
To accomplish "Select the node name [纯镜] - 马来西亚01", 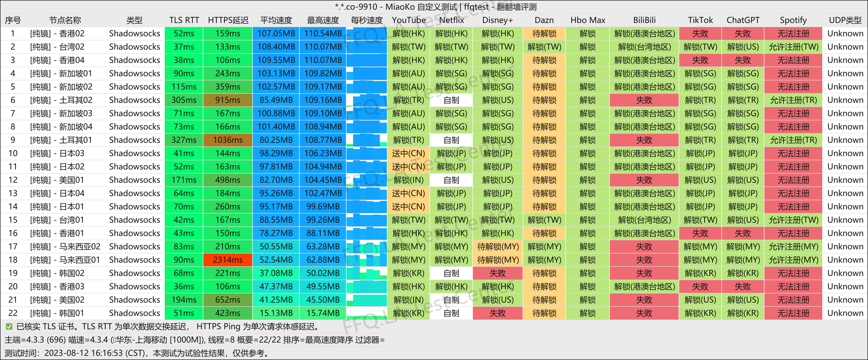I will click(x=65, y=260).
